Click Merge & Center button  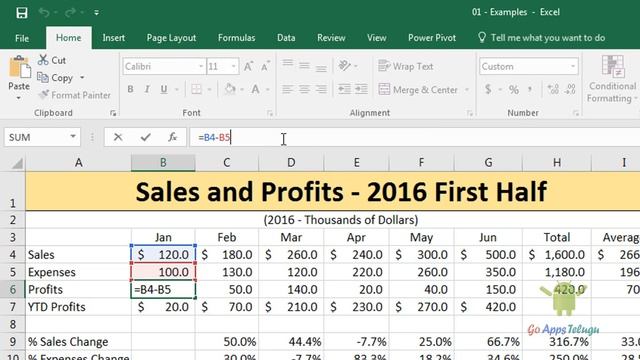pyautogui.click(x=418, y=90)
